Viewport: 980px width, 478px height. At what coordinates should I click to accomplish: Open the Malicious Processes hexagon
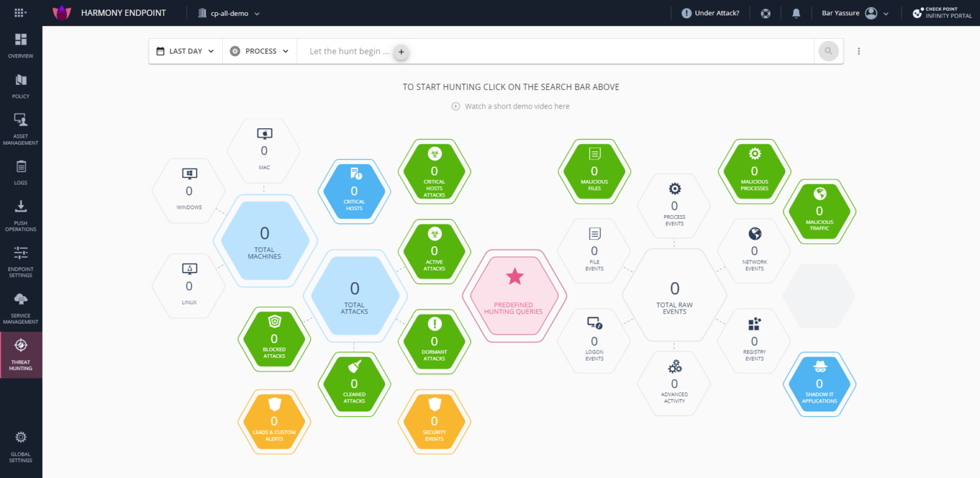coord(755,171)
